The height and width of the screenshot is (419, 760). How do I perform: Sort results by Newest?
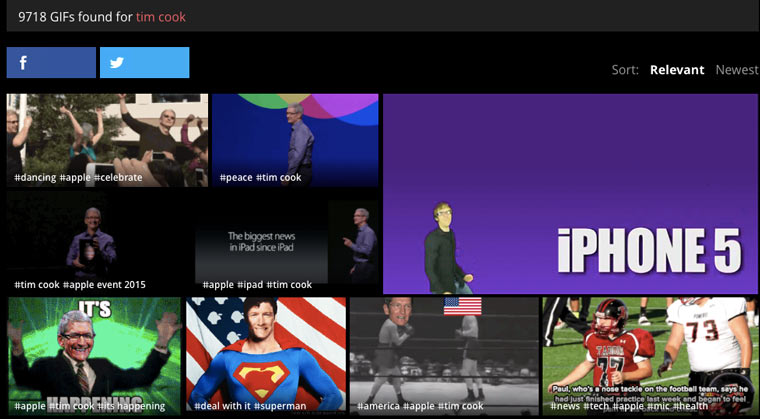[737, 70]
